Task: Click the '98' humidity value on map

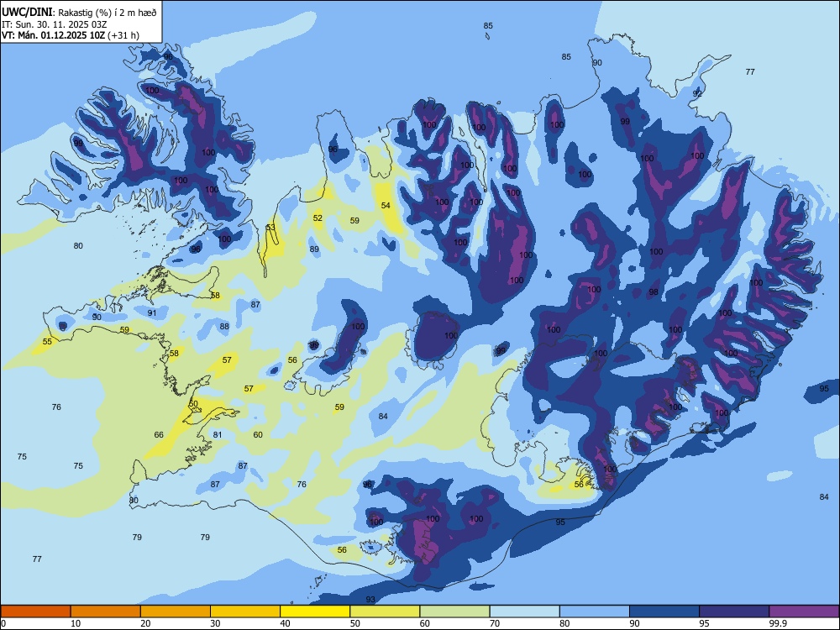Action: (x=654, y=292)
